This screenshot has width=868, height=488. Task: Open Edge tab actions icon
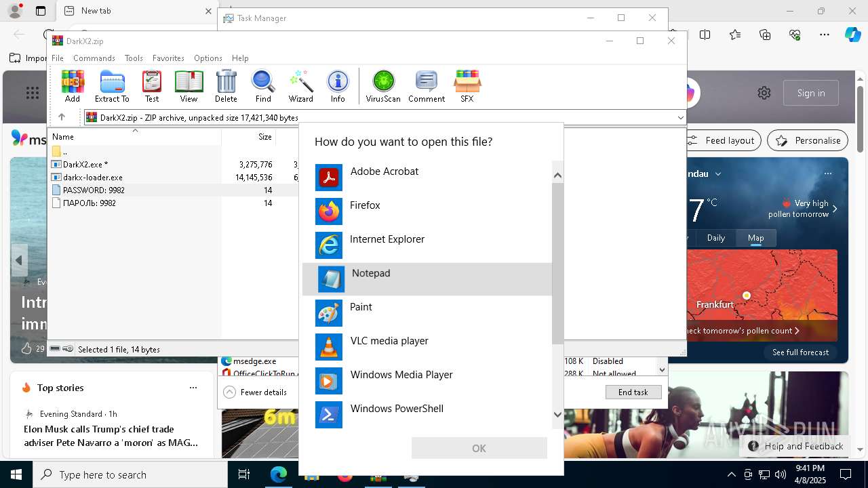coord(41,11)
